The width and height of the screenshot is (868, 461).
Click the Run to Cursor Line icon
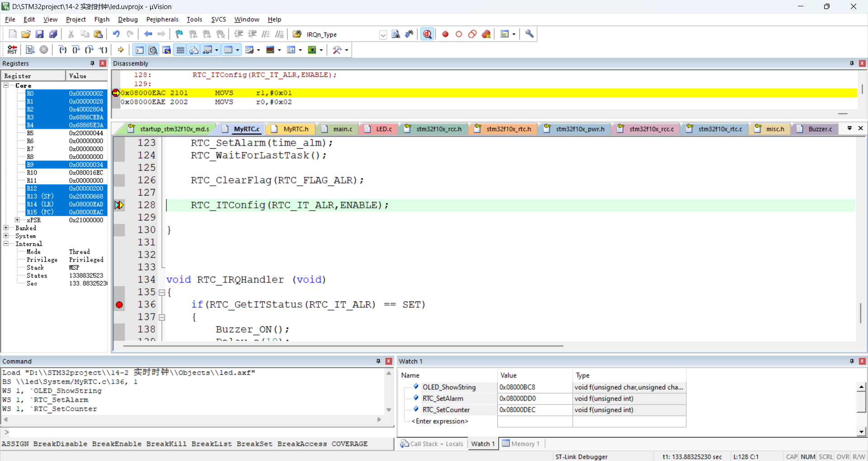[103, 50]
